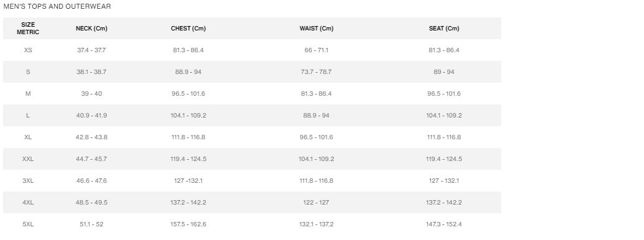This screenshot has height=240, width=644.
Task: Select chest value 157.5 - 162.6
Action: coord(188,224)
